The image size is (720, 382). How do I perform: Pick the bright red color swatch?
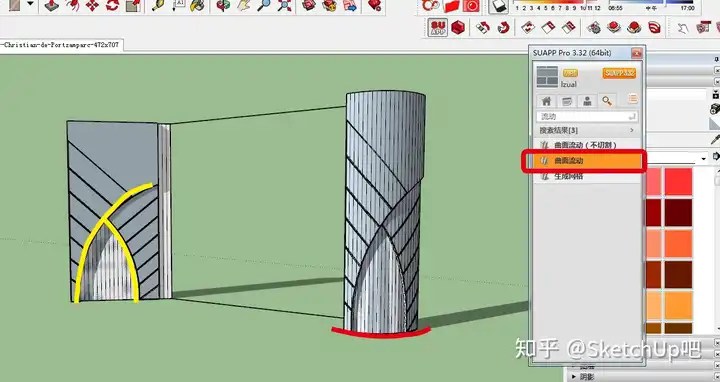[x=678, y=181]
